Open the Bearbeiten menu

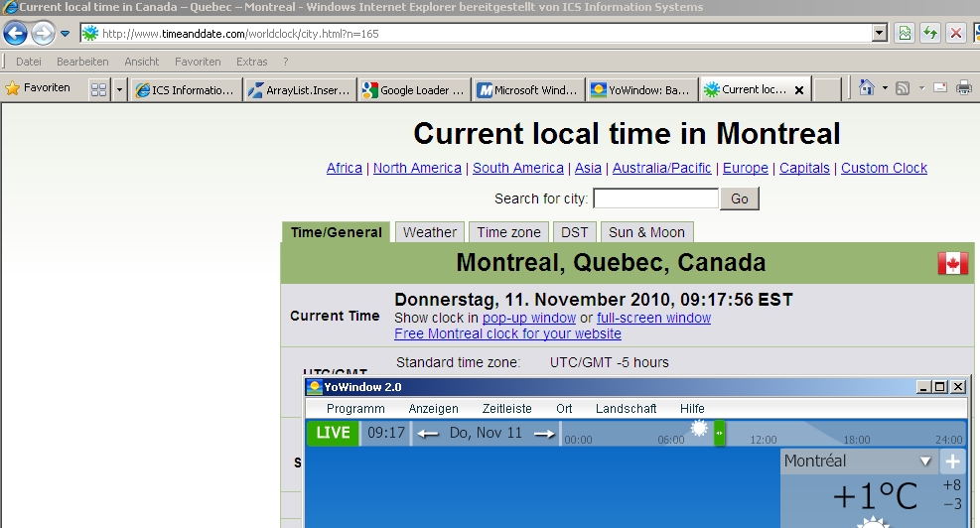(82, 62)
